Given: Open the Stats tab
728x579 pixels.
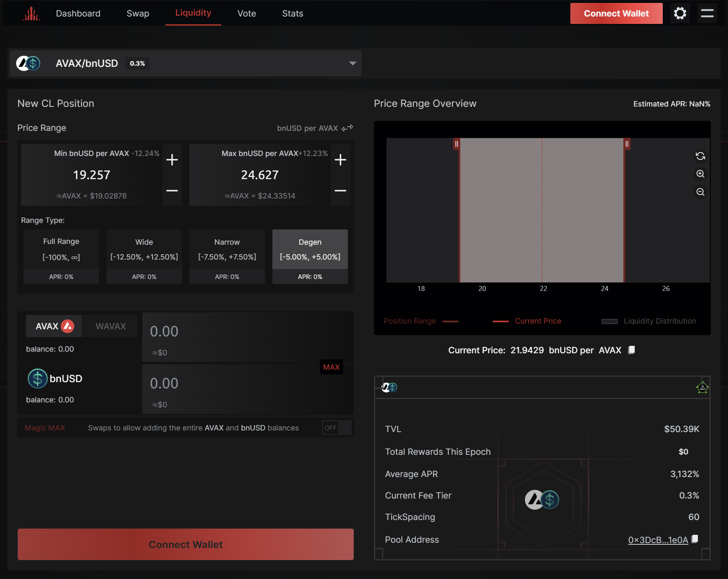Looking at the screenshot, I should point(293,14).
